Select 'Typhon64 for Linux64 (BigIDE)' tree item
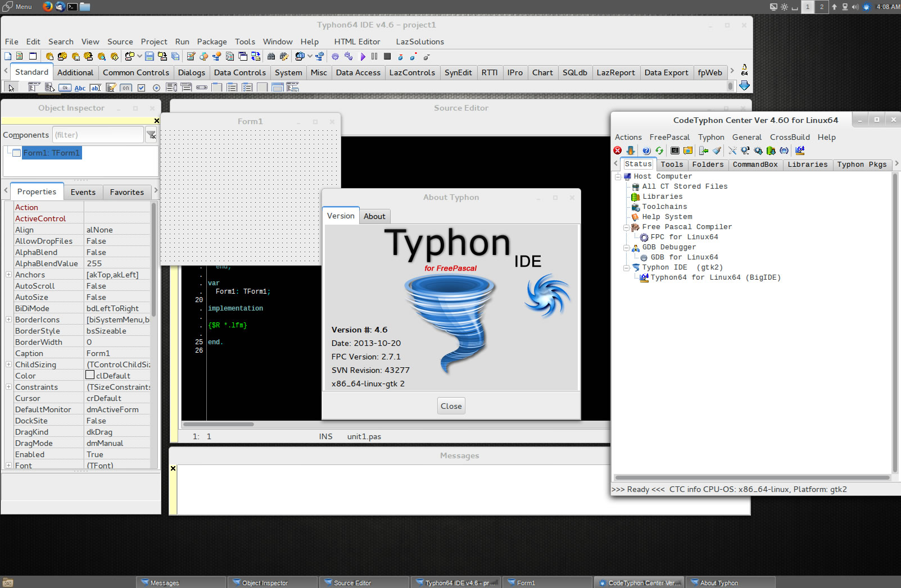 715,277
